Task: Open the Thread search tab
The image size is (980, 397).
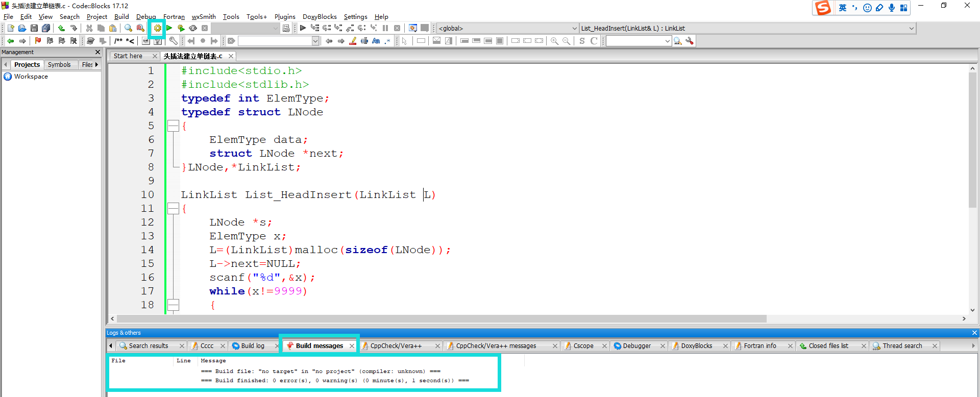Action: pyautogui.click(x=902, y=345)
